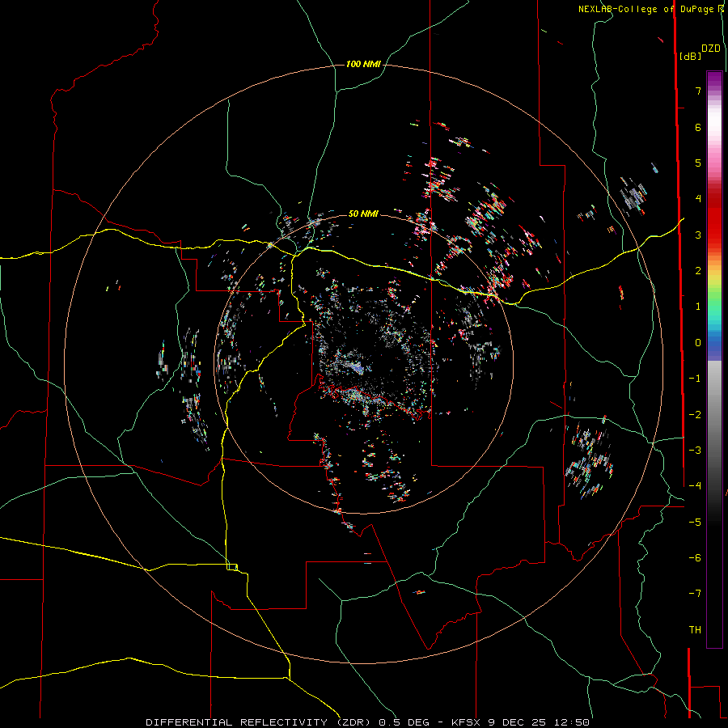Viewport: 728px width, 728px height.
Task: Click the 100 NMI range ring label
Action: pyautogui.click(x=363, y=64)
